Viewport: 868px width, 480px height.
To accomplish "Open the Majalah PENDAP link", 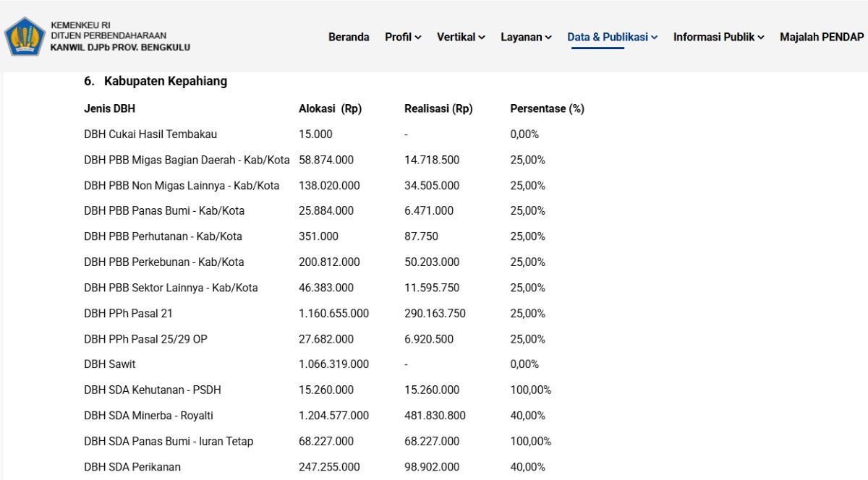I will click(822, 37).
